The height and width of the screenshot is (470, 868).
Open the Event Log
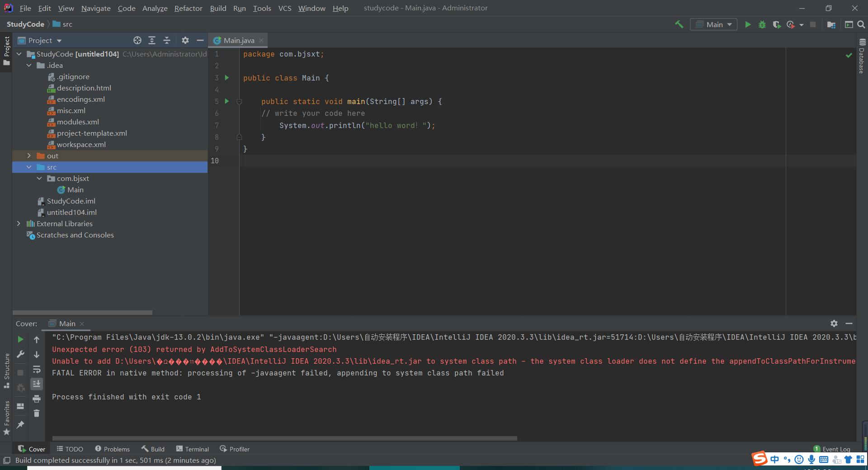832,449
